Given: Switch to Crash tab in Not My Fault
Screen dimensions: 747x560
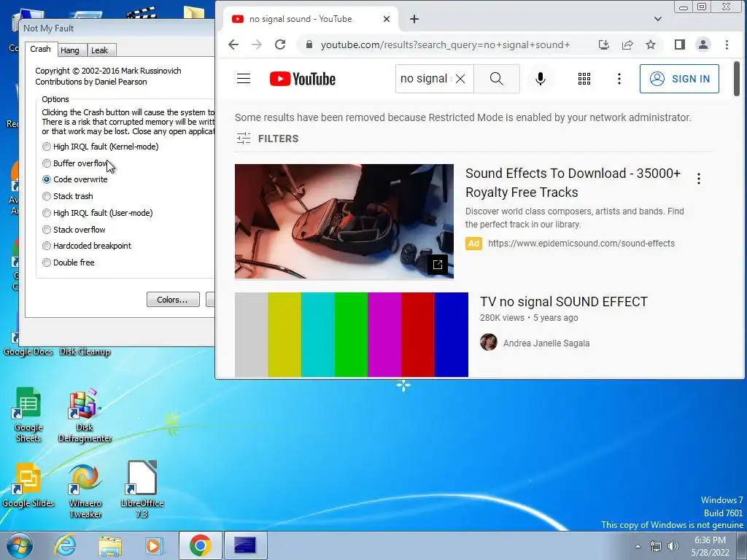Looking at the screenshot, I should 41,49.
